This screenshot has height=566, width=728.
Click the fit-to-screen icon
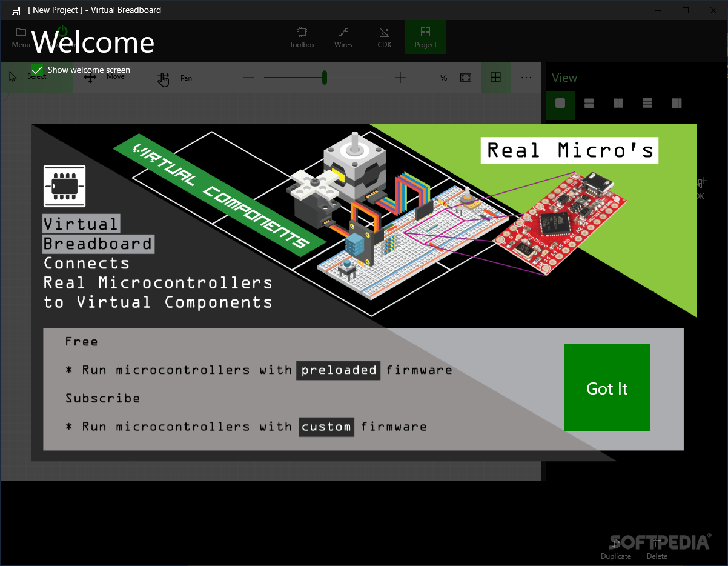(466, 78)
